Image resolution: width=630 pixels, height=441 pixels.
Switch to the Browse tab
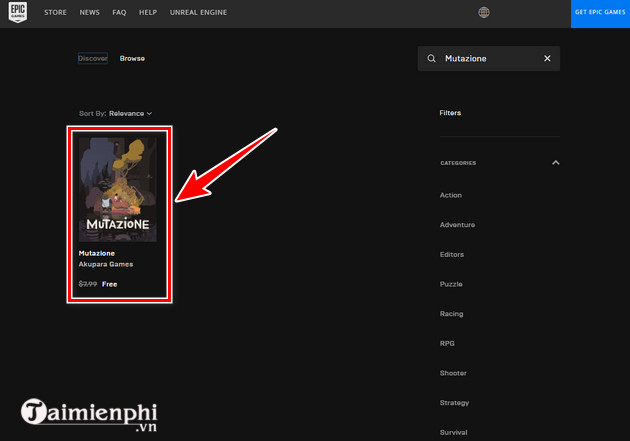pyautogui.click(x=132, y=59)
